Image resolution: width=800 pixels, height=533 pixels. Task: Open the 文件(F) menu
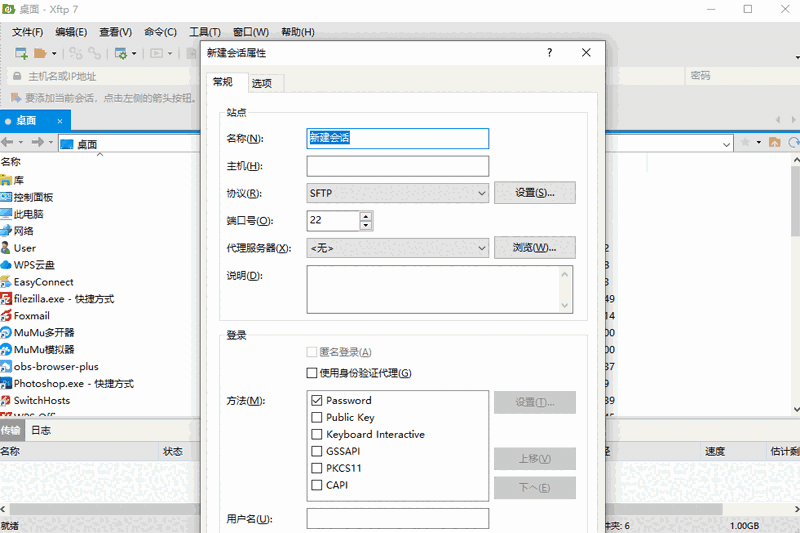point(28,32)
